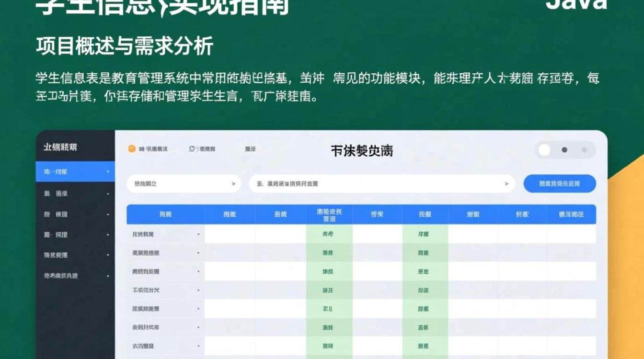Click the orange circular icon in the top toolbar

[x=132, y=149]
